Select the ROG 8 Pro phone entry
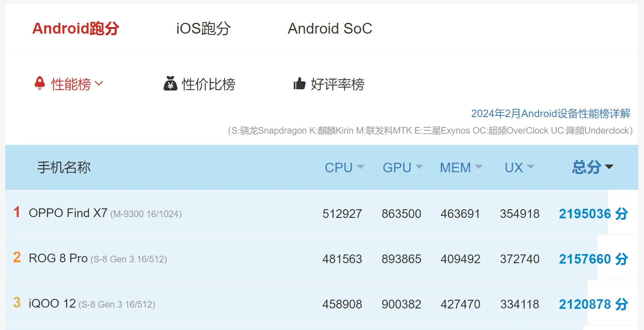This screenshot has width=644, height=330. [58, 258]
